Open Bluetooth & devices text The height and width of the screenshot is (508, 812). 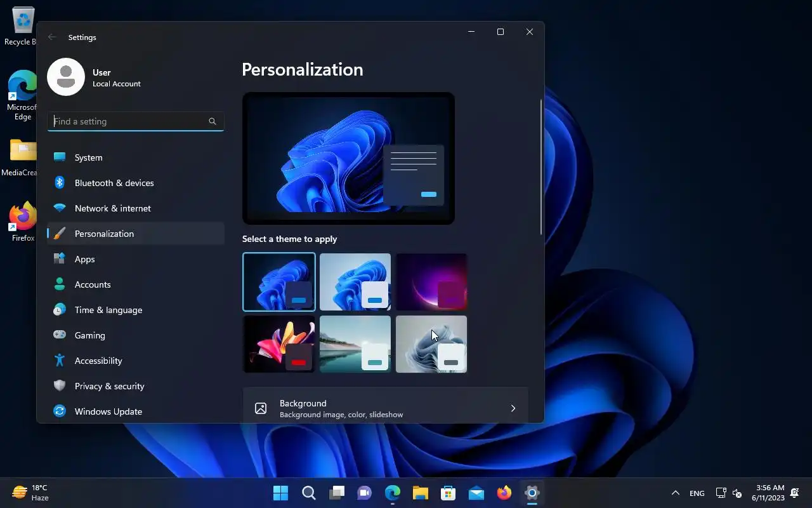(114, 183)
